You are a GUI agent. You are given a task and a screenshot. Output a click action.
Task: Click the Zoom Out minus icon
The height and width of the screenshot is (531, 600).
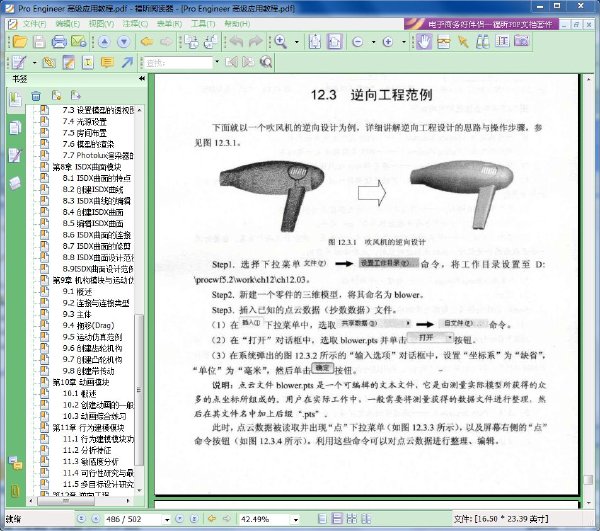(x=357, y=42)
